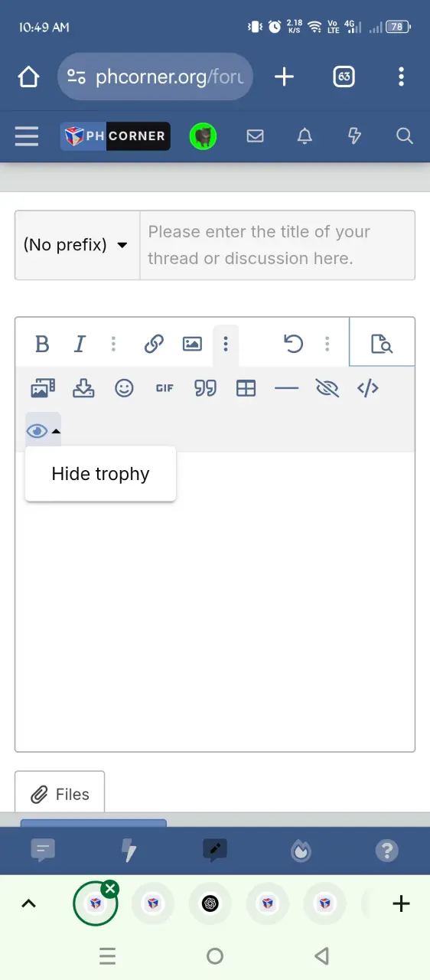Image resolution: width=430 pixels, height=980 pixels.
Task: Tap inside the message editor body
Action: coord(215,601)
